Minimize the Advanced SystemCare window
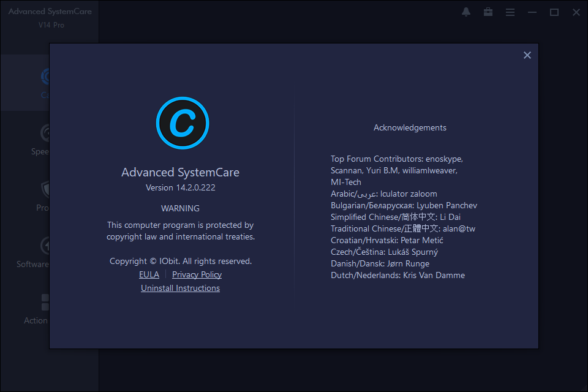 coord(532,12)
